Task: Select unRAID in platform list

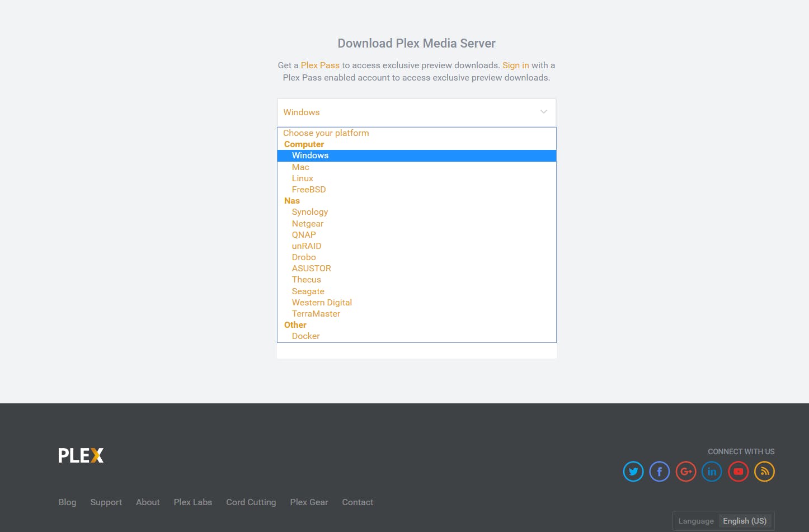Action: [417, 246]
